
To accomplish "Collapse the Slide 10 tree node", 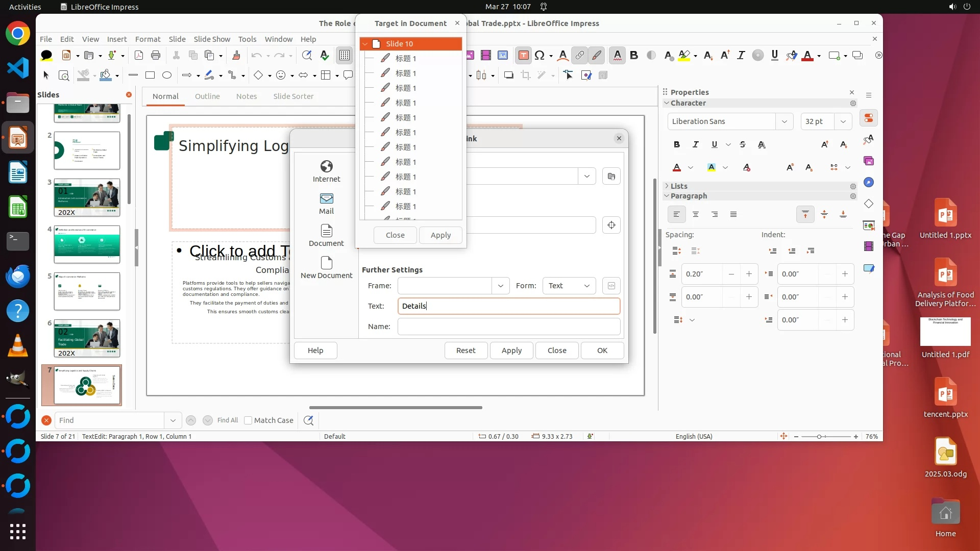I will click(x=365, y=44).
